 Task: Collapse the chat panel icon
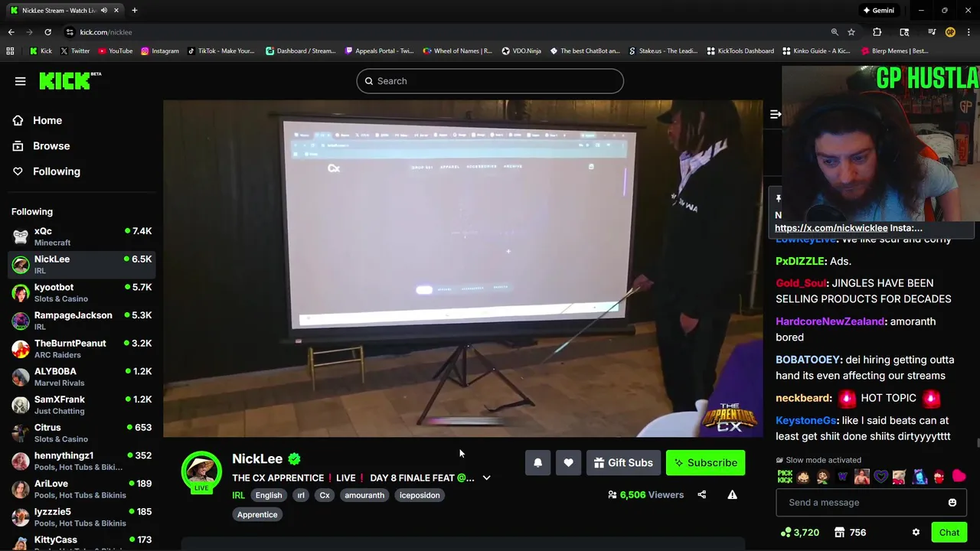(775, 115)
